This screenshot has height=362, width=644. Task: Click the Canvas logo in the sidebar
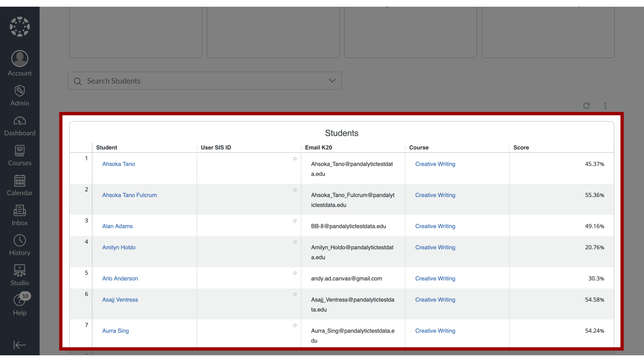[x=20, y=26]
